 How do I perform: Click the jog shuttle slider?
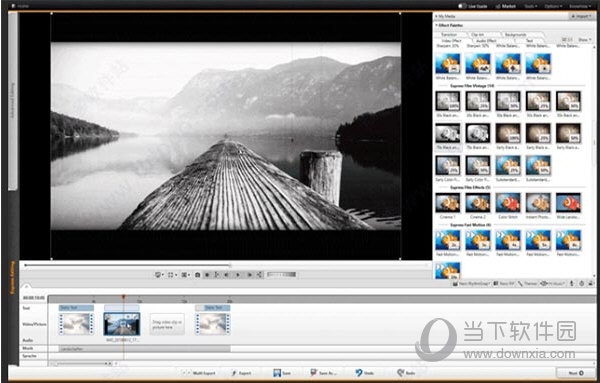(281, 274)
